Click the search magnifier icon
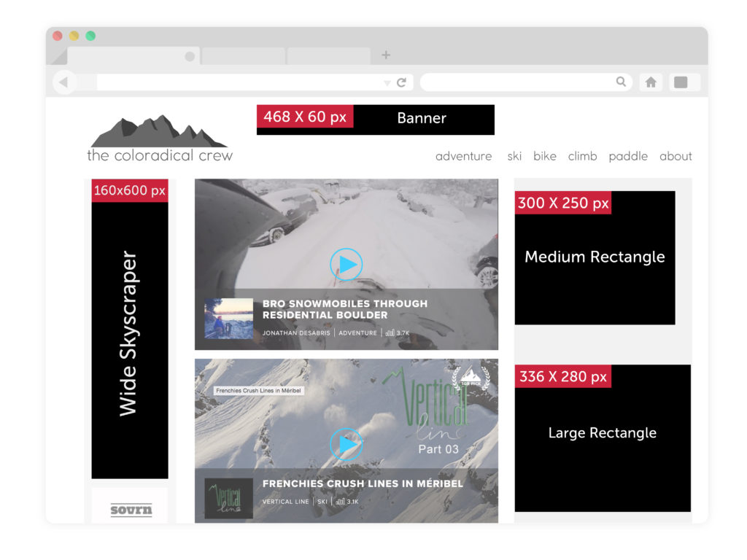The width and height of the screenshot is (747, 560). click(621, 82)
